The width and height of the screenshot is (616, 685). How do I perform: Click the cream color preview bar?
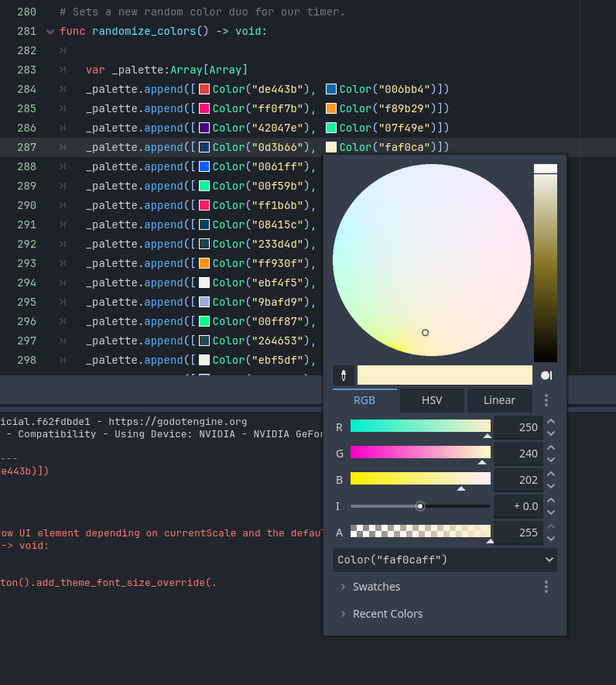445,375
